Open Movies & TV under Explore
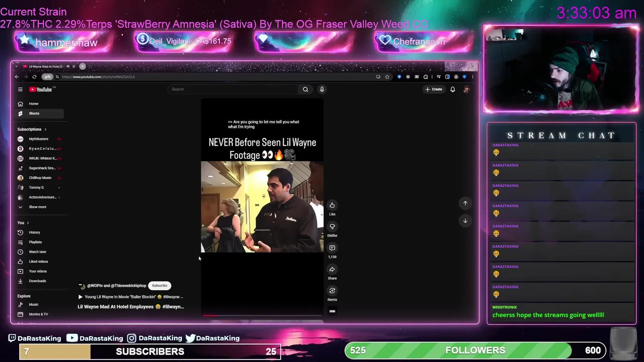Viewport: 644px width, 362px height. (40, 314)
